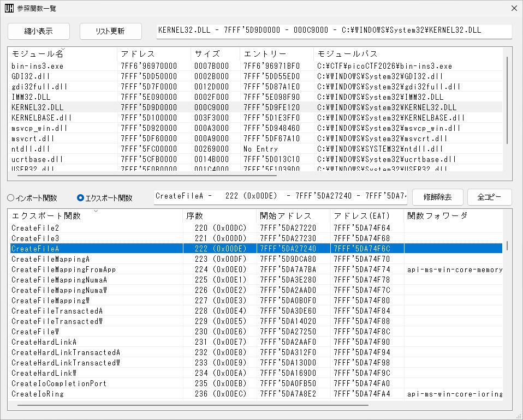This screenshot has height=420, width=523.
Task: Click the function info field showing CreateFileA
Action: point(280,196)
